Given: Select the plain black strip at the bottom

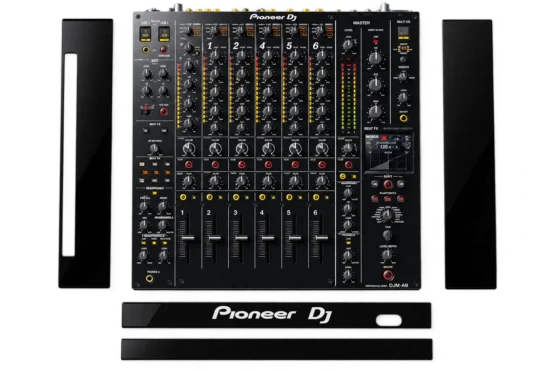Looking at the screenshot, I should (277, 349).
